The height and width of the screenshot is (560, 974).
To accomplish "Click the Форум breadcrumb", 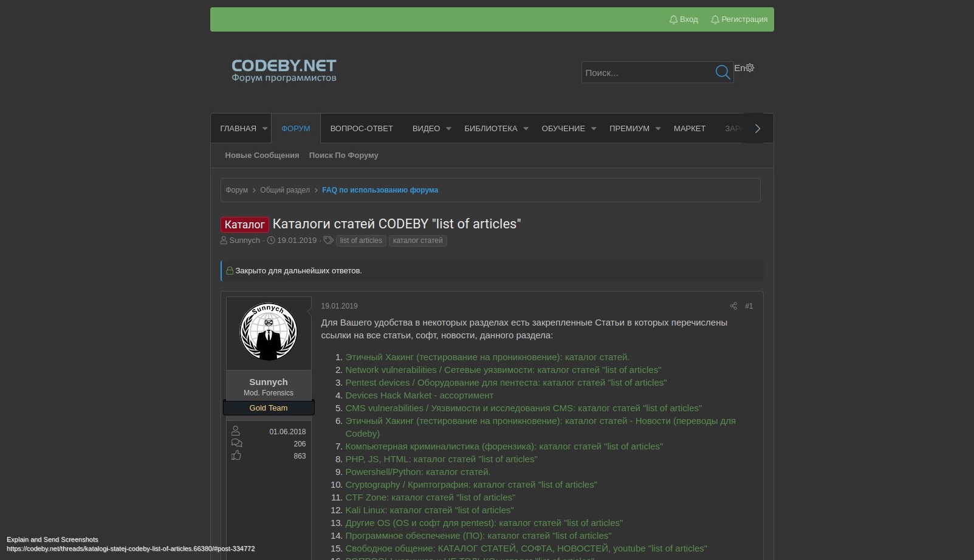I will (x=236, y=190).
